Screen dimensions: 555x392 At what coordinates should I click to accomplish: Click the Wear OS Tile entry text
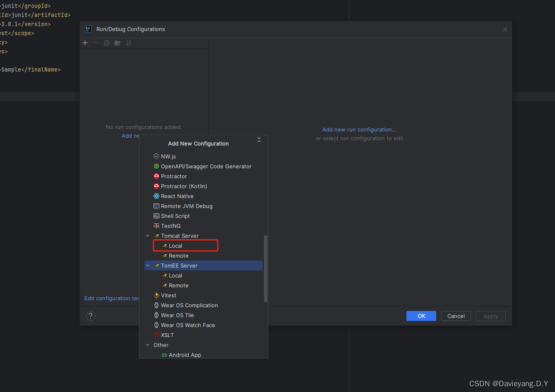point(177,315)
